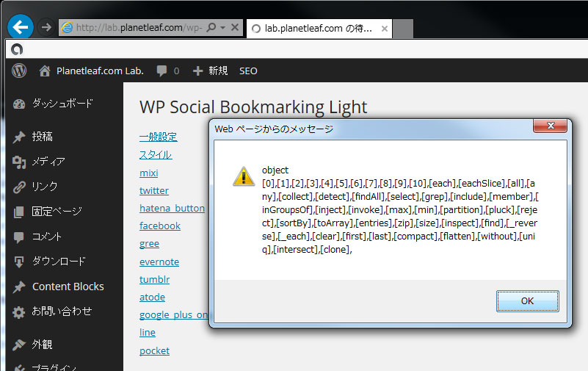588x371 pixels.
Task: Click the comments bubble icon in admin bar
Action: click(x=161, y=71)
